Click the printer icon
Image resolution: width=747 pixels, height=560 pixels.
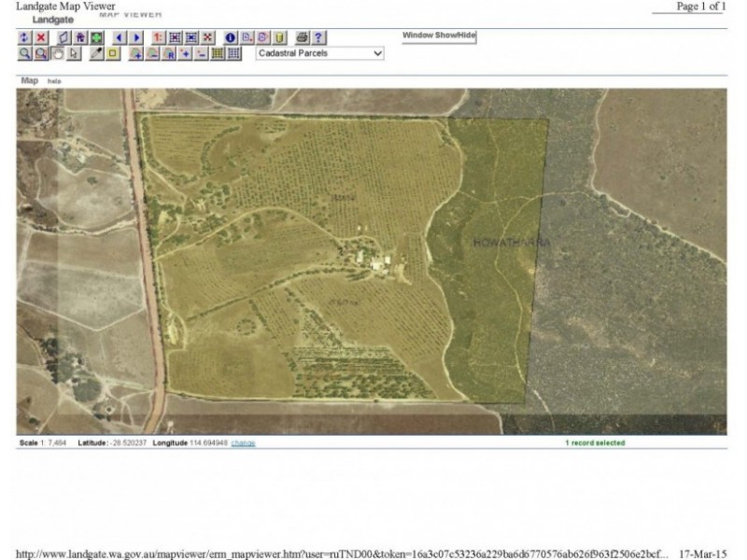(x=302, y=37)
